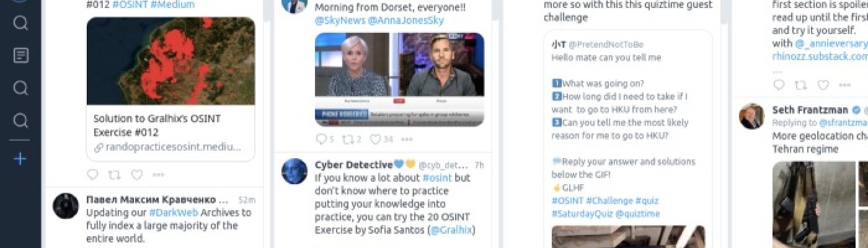Screen dimensions: 868x248
Task: Retweet the Morning from Dorset tweet
Action: pyautogui.click(x=348, y=139)
